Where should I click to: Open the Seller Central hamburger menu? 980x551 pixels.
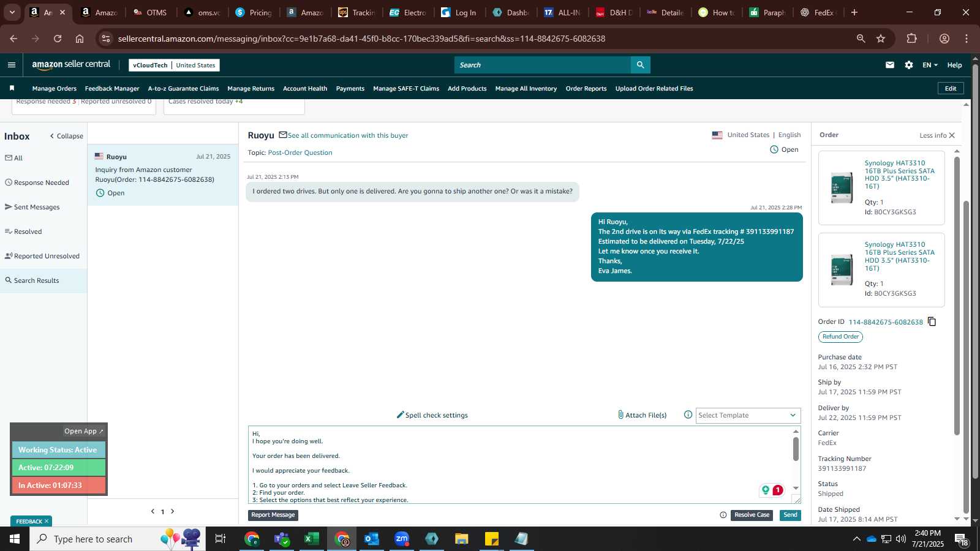pyautogui.click(x=12, y=65)
